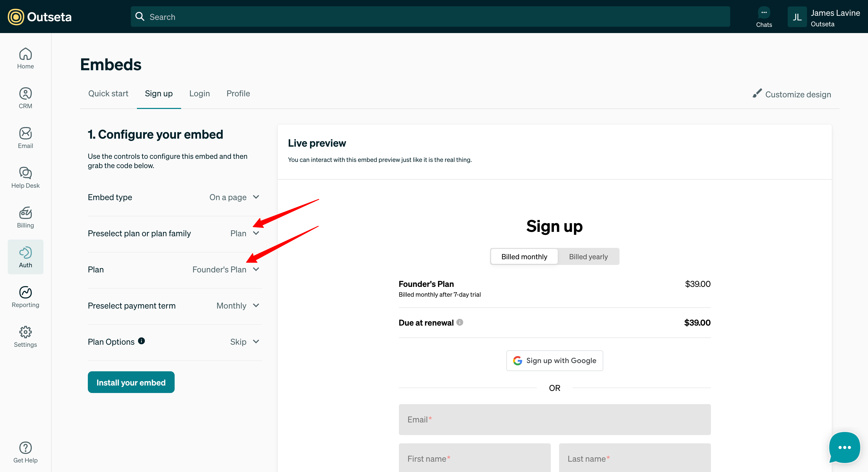Switch billing to Billed yearly
The height and width of the screenshot is (472, 868).
coord(588,256)
